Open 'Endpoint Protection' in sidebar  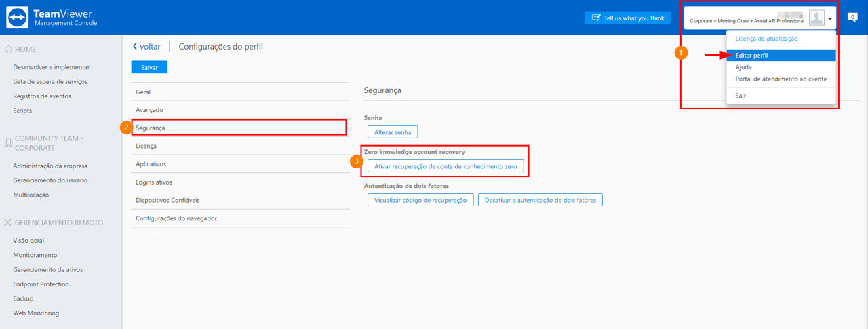41,284
